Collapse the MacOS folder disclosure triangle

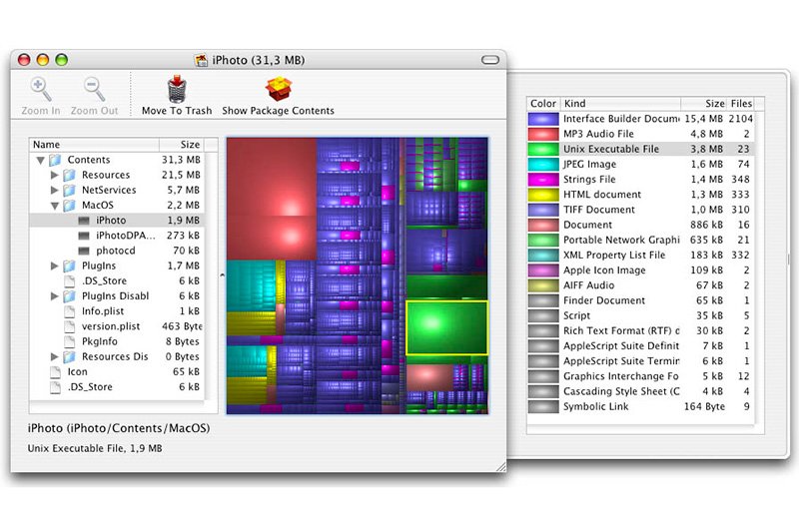click(x=55, y=206)
